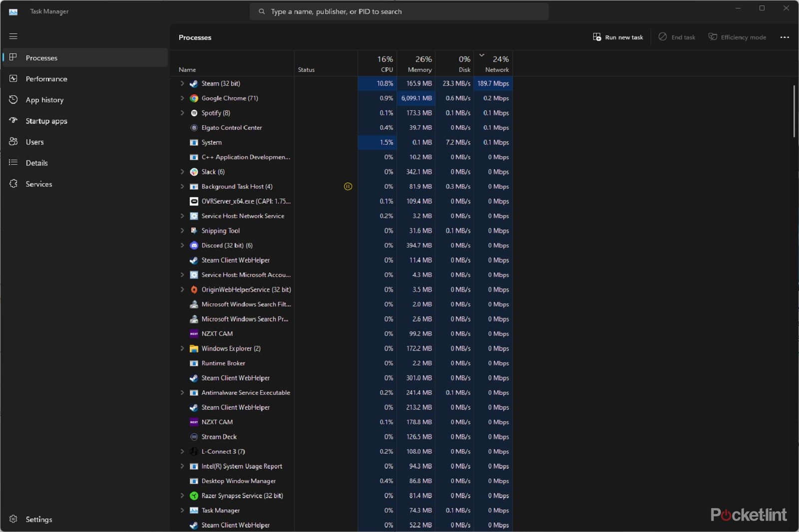Open the Processes page in sidebar
The width and height of the screenshot is (799, 532).
(x=85, y=58)
